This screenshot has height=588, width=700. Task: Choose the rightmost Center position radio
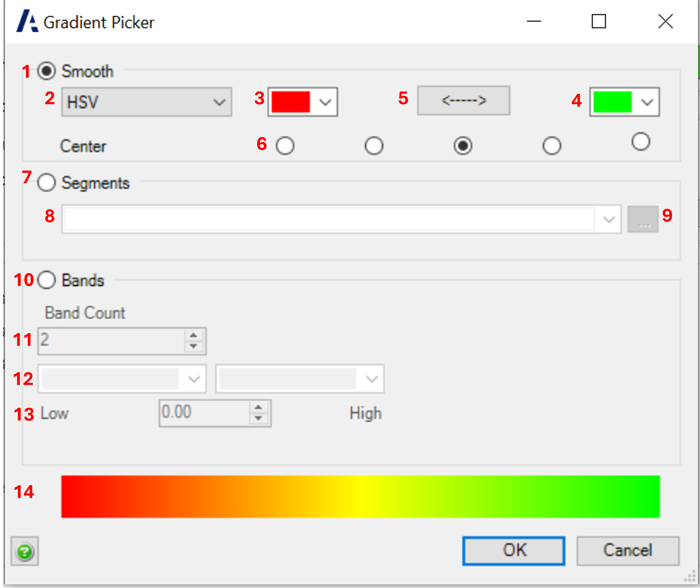click(640, 142)
